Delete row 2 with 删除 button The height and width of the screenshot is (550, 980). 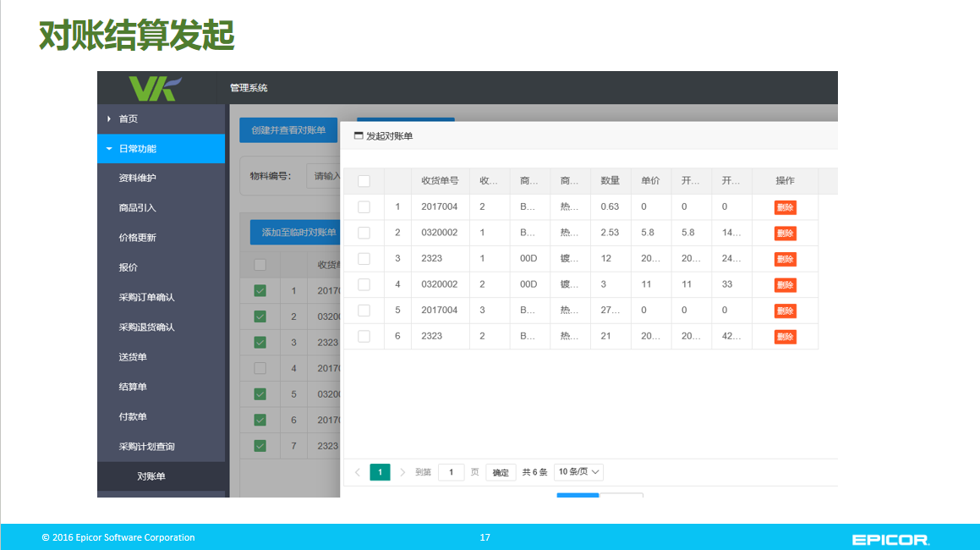coord(785,234)
